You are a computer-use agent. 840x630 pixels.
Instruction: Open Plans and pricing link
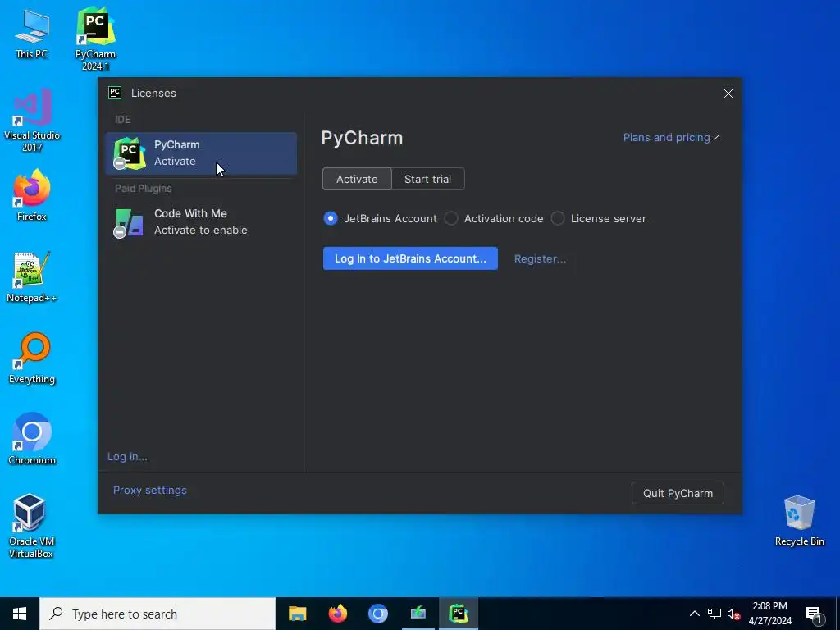(x=671, y=138)
